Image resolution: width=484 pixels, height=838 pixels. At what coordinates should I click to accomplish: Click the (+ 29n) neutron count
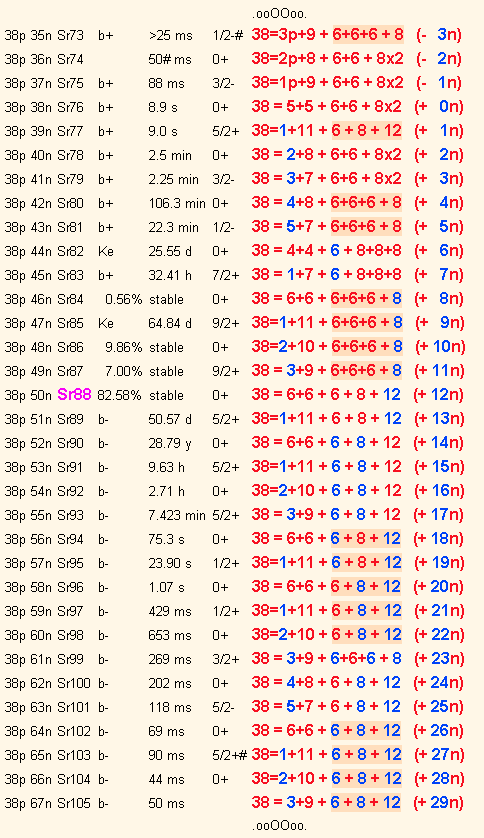(x=439, y=802)
